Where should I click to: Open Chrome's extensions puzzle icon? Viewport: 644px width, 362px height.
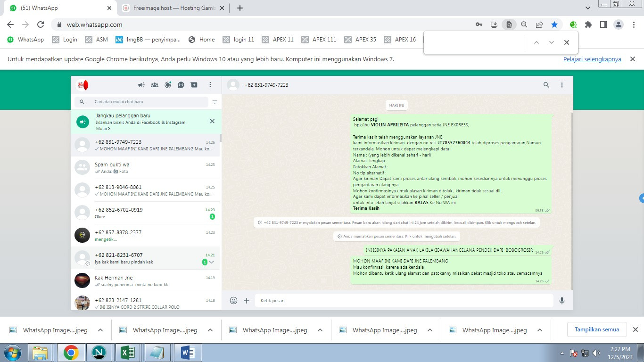pyautogui.click(x=588, y=25)
